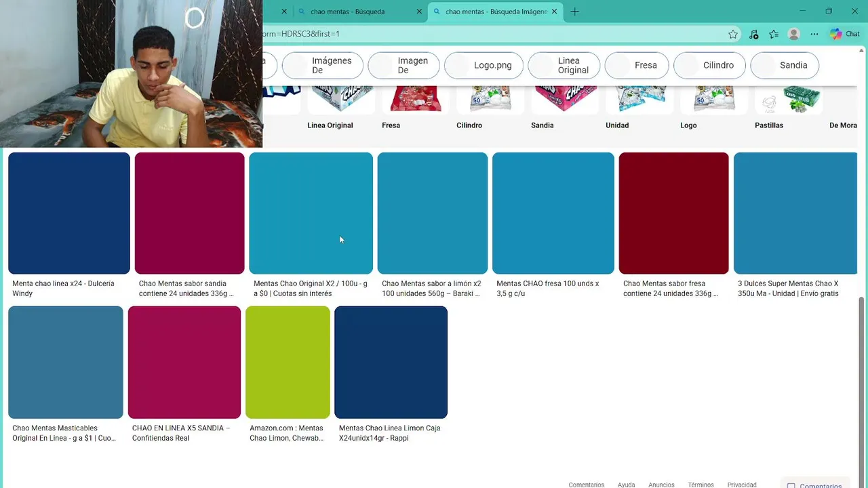Close the 'chao mentas - Búsqueda Imágenes' tab
868x488 pixels.
click(554, 12)
